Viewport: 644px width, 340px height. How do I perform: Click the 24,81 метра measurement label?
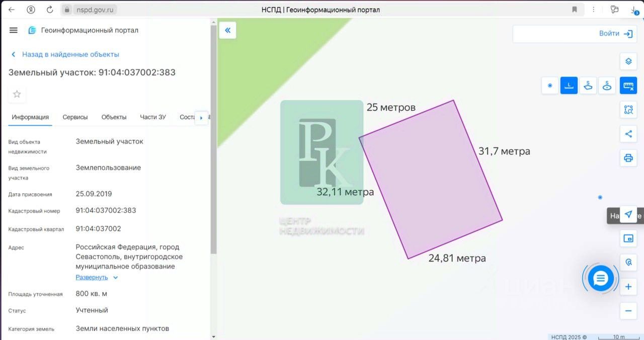tap(457, 258)
